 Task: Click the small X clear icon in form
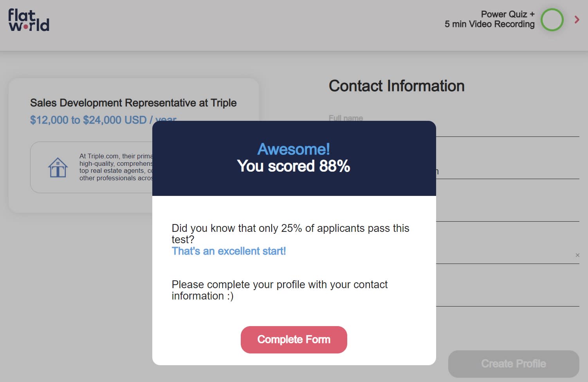click(577, 255)
